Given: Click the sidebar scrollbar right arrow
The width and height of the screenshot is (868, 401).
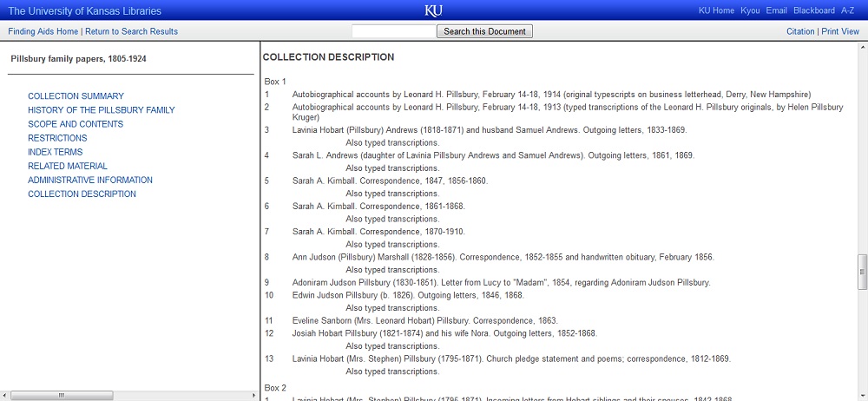Looking at the screenshot, I should pyautogui.click(x=255, y=396).
